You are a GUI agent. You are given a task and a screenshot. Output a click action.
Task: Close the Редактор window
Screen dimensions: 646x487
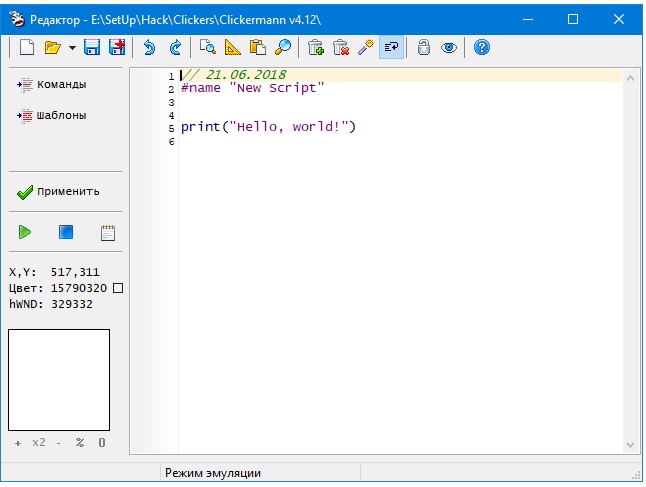pos(619,19)
